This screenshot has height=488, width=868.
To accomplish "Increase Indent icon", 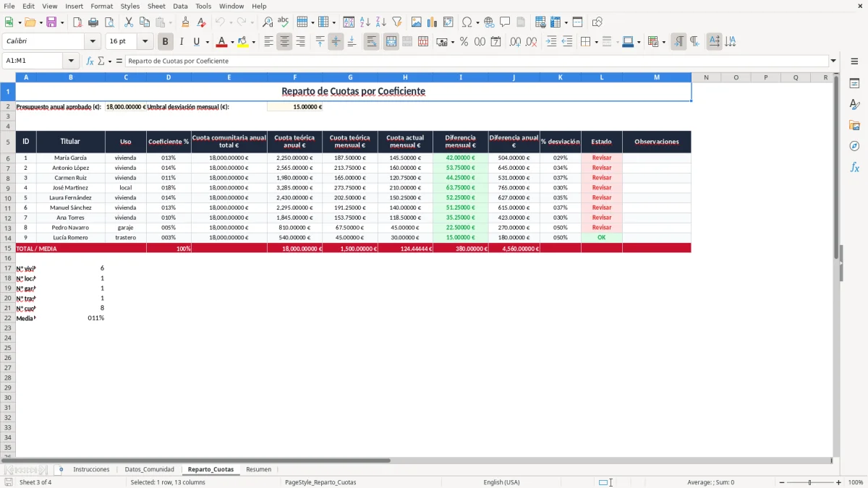I will [551, 42].
